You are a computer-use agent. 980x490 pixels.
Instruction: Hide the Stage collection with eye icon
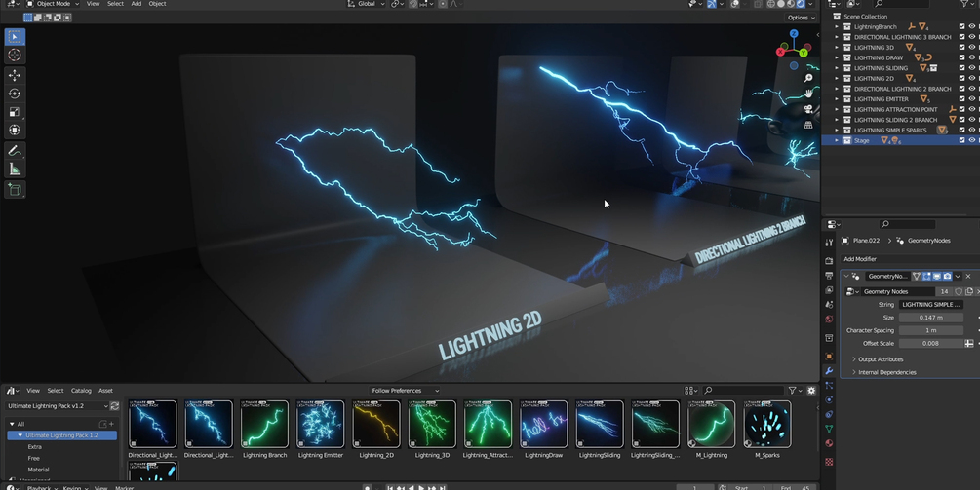tap(971, 140)
